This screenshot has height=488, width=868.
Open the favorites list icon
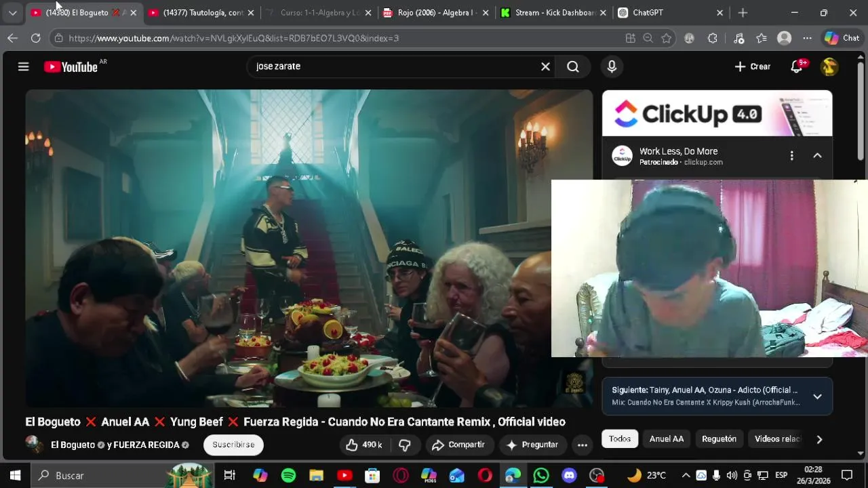762,39
